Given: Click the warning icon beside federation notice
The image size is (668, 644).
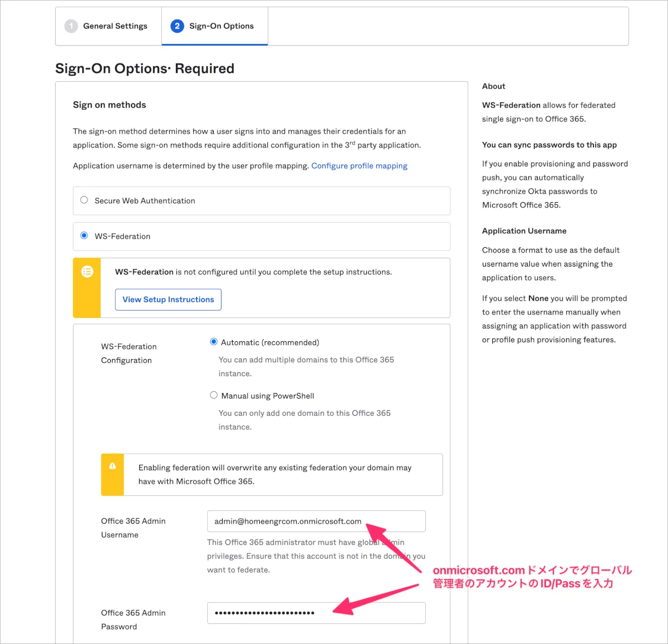Looking at the screenshot, I should [x=112, y=466].
